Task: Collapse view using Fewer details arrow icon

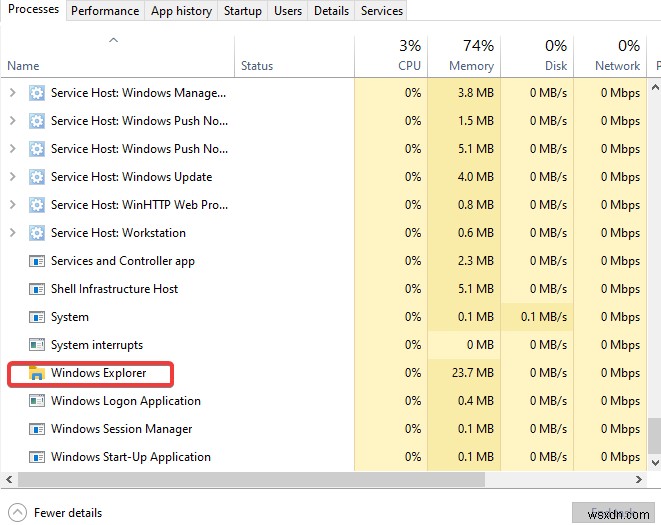Action: (x=17, y=513)
